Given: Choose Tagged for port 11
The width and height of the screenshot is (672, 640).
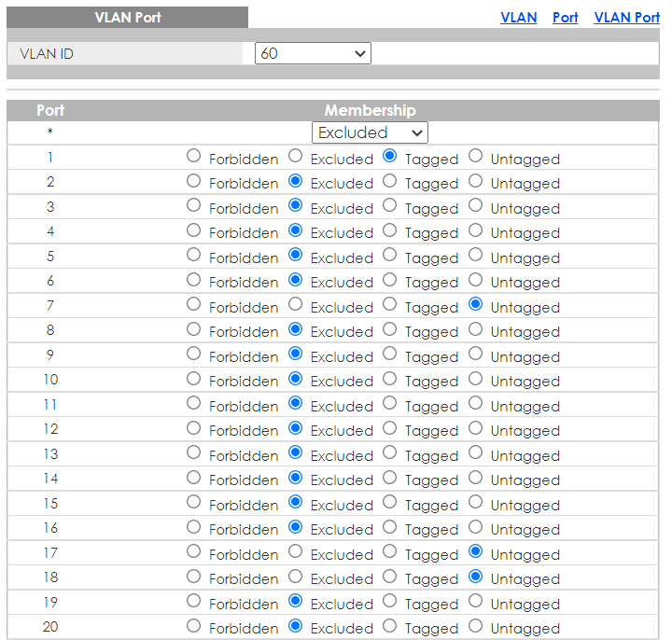Looking at the screenshot, I should coord(389,403).
